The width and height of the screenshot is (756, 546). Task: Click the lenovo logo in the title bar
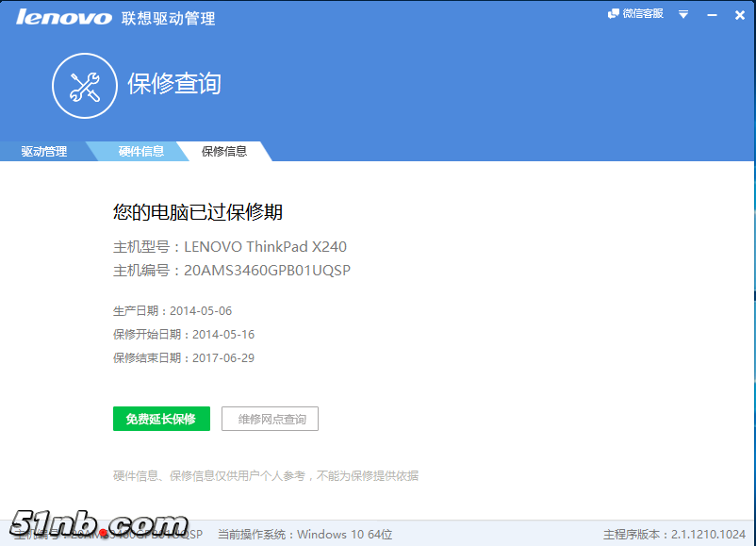pos(64,17)
